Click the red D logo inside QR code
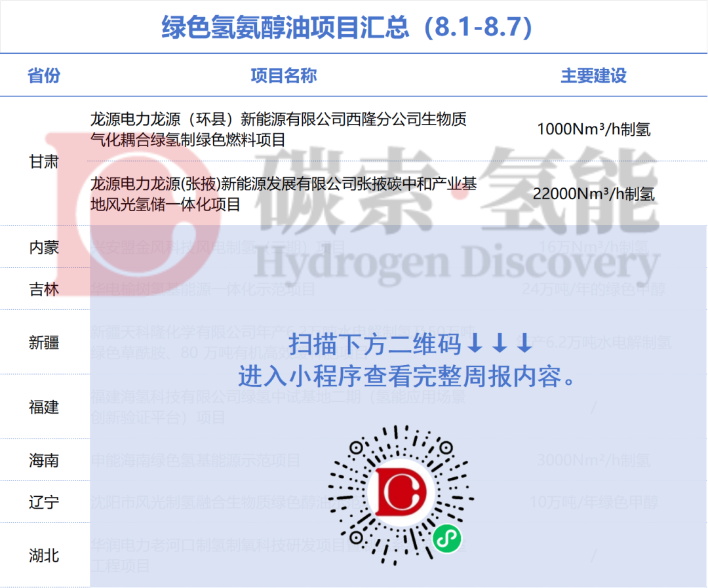The width and height of the screenshot is (708, 588). coord(401,492)
